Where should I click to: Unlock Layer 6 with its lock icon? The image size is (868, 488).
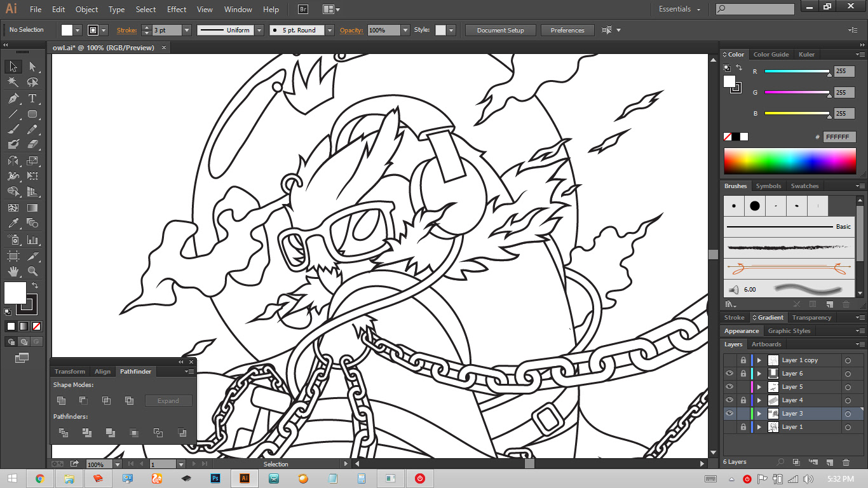point(743,374)
